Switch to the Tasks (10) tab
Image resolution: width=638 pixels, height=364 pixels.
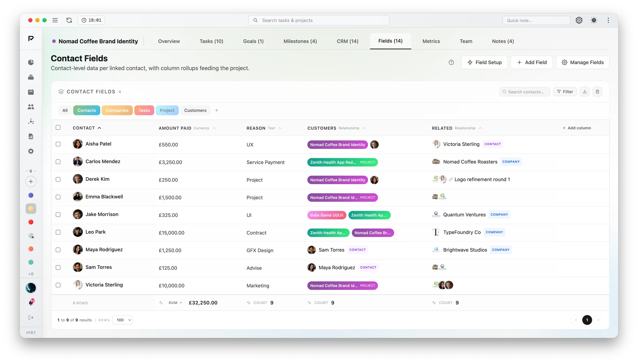pos(211,41)
